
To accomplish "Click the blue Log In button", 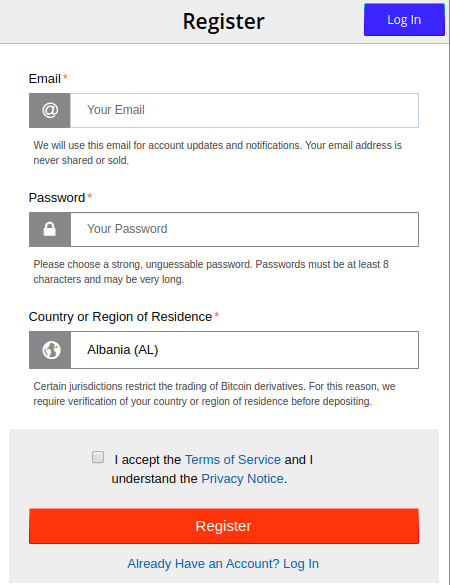I will pyautogui.click(x=404, y=20).
